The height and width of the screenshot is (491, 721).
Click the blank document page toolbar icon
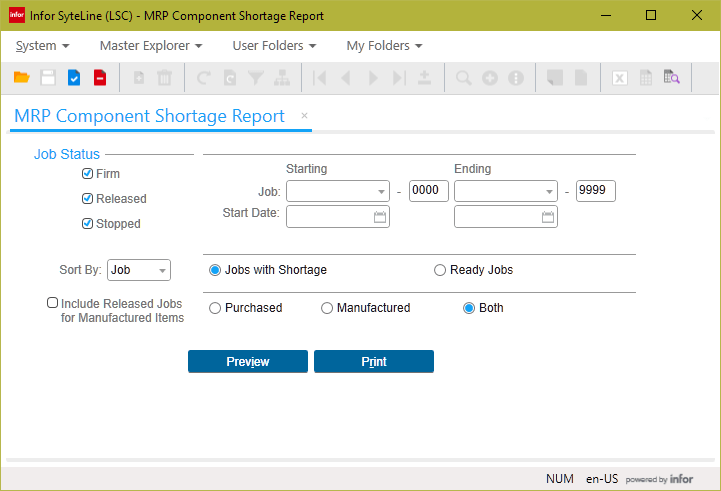[581, 78]
